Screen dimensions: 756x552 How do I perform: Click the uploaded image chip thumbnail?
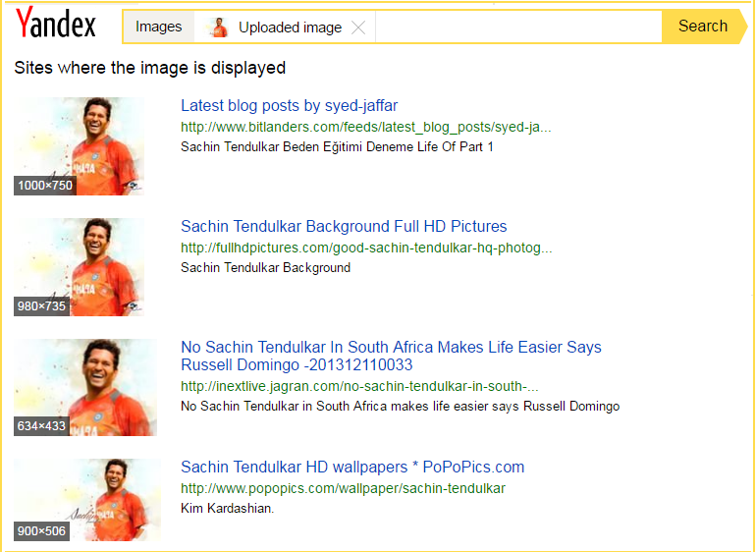(218, 28)
